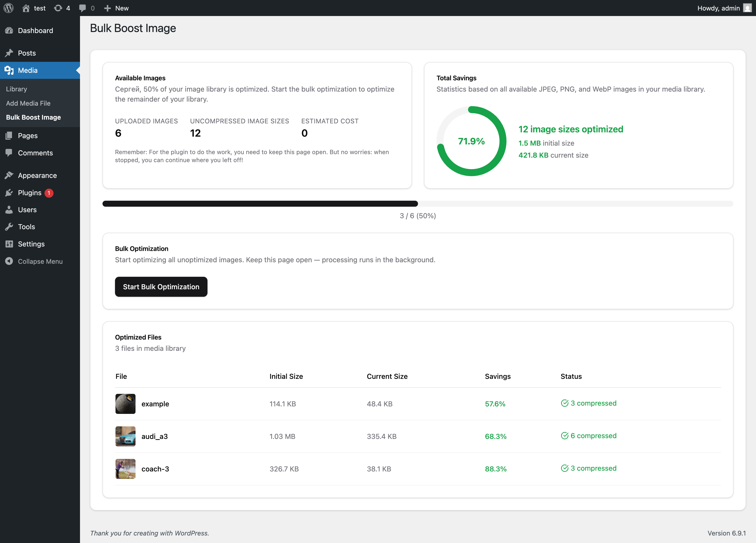This screenshot has height=543, width=756.
Task: Click the Settings sidebar icon
Action: [x=9, y=244]
